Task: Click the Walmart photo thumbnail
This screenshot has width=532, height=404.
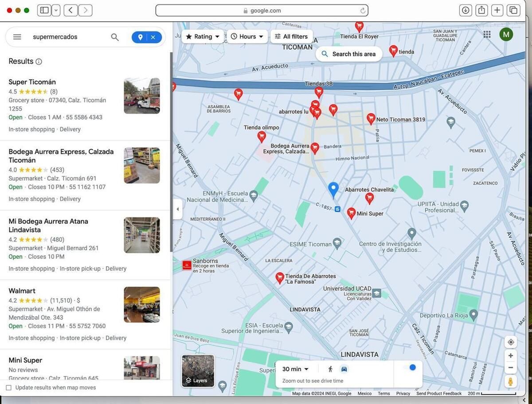Action: (142, 305)
